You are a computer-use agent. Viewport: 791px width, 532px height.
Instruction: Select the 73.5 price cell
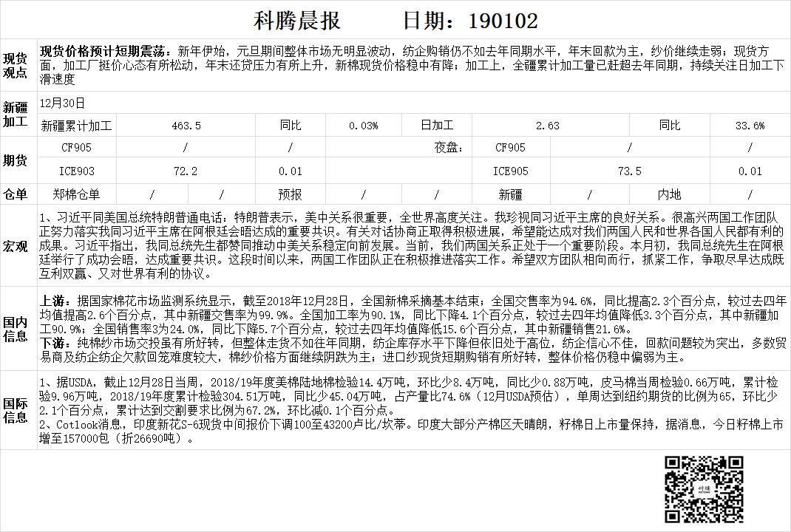[629, 171]
